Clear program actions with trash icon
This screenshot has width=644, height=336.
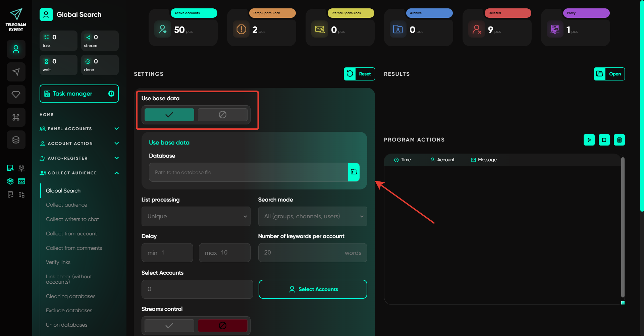pyautogui.click(x=619, y=140)
